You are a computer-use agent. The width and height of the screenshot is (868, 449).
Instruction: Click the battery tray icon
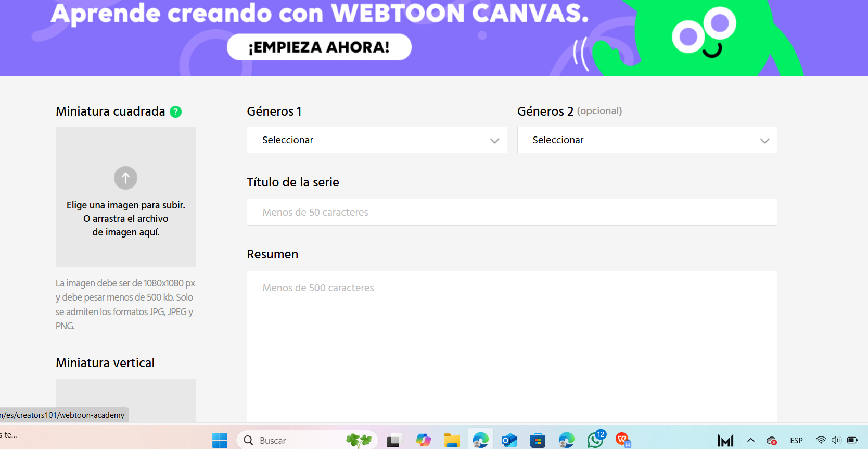point(852,440)
